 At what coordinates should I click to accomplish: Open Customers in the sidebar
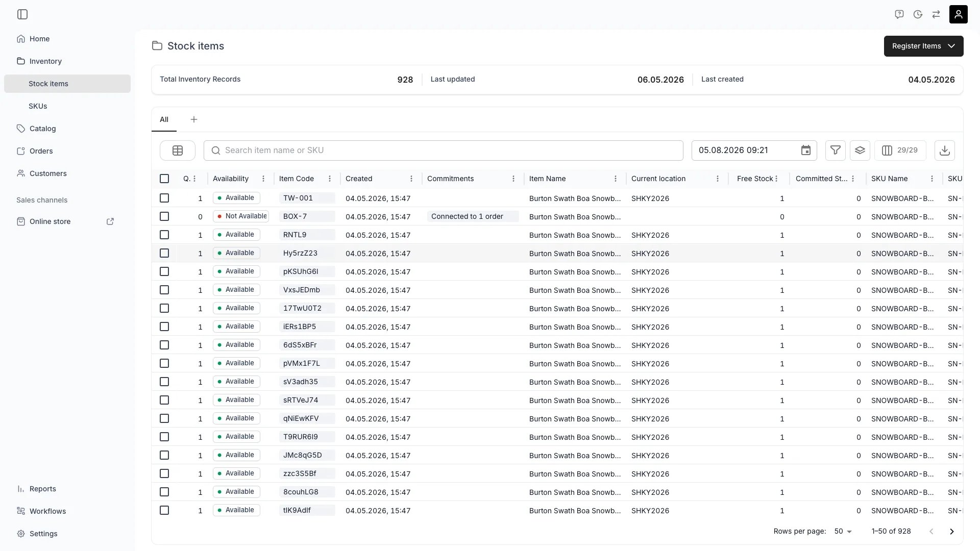click(x=67, y=173)
